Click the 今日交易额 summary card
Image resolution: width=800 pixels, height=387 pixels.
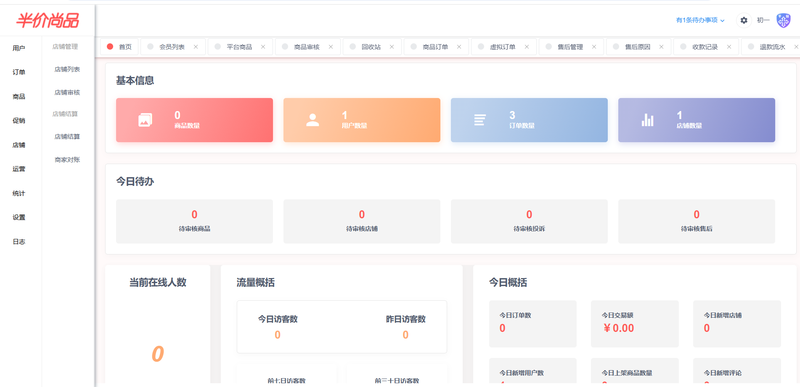pos(635,324)
